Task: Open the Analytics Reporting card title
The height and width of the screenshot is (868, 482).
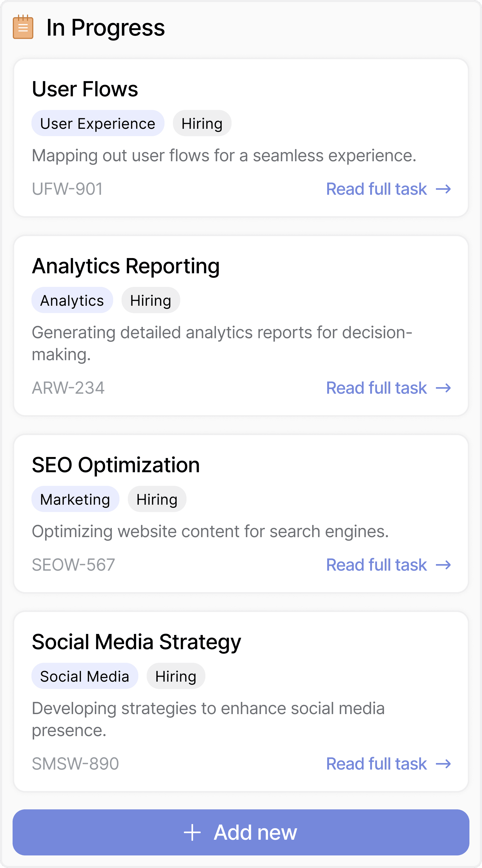Action: pos(125,266)
